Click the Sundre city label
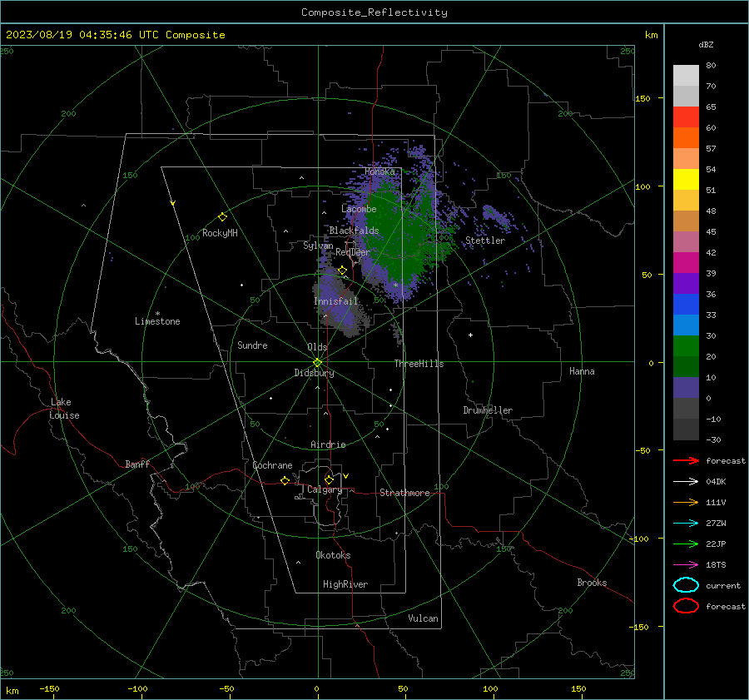 (252, 345)
